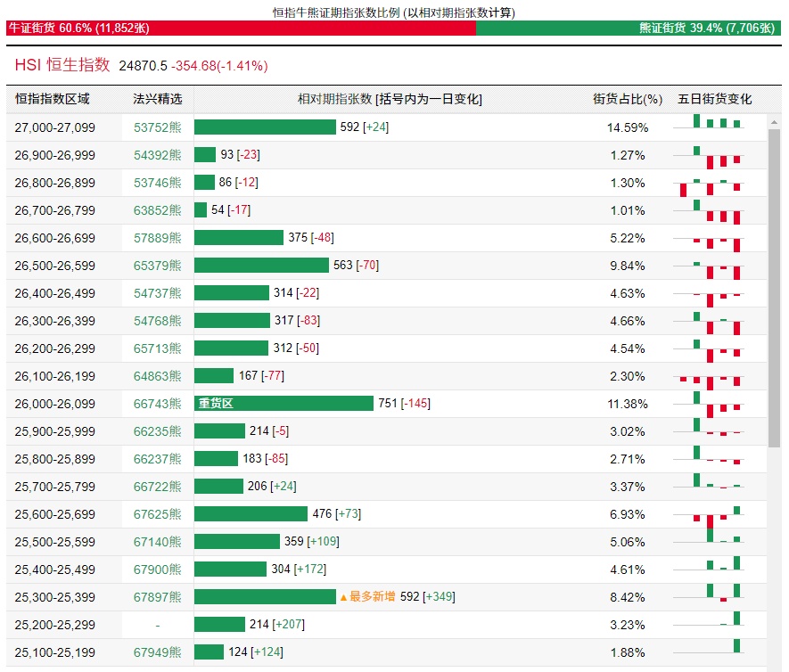This screenshot has height=672, width=789.
Task: Open the 57889熊 certificate link
Action: click(x=158, y=238)
